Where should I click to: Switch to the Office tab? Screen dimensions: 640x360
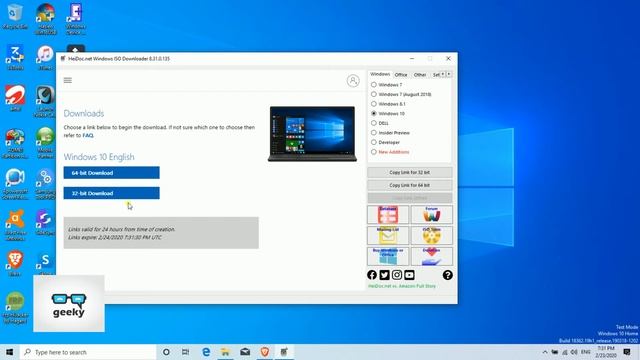coord(401,75)
